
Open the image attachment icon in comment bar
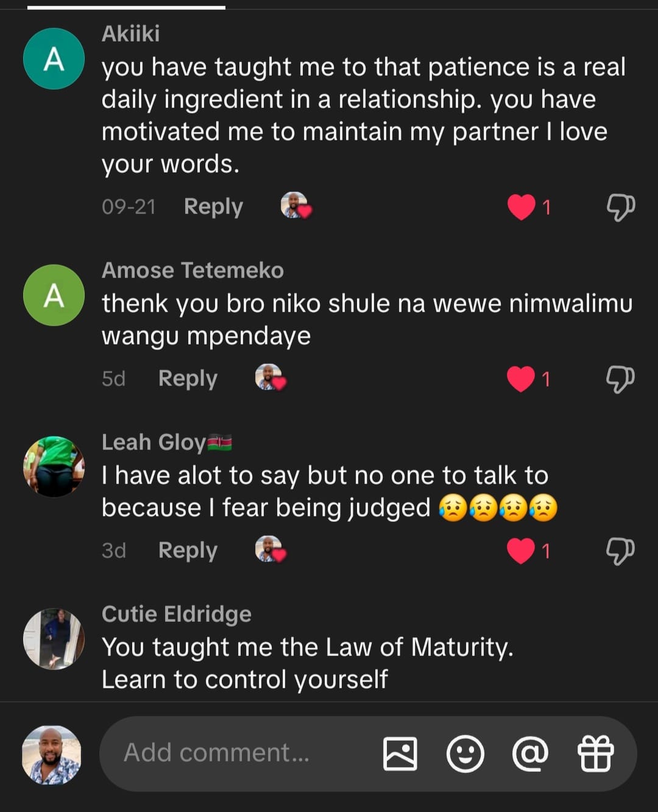coord(400,753)
